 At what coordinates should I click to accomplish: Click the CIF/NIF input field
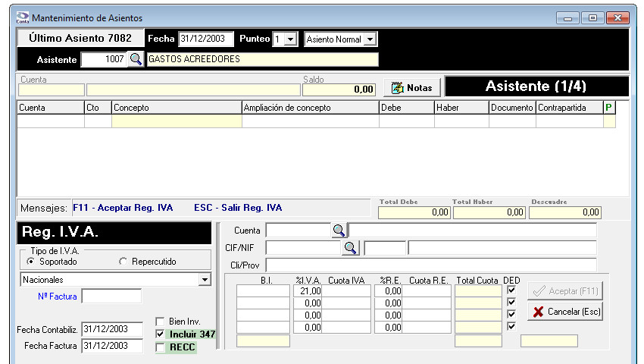tap(304, 248)
